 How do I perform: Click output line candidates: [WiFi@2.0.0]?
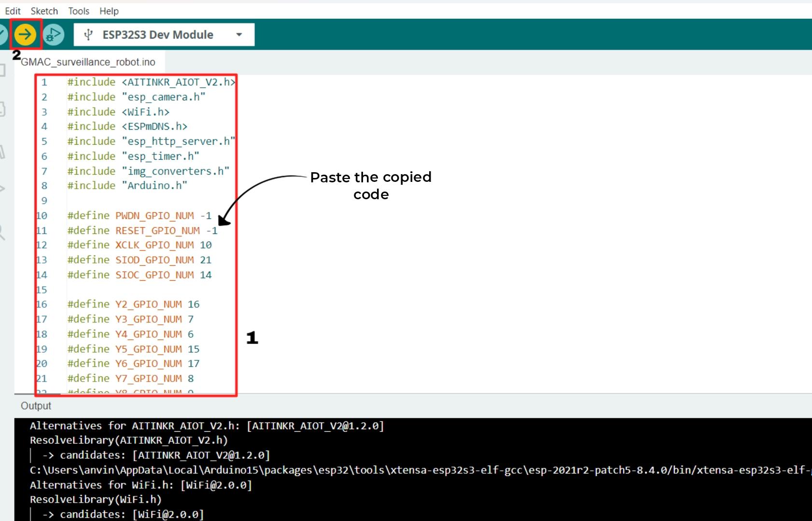[x=123, y=515]
